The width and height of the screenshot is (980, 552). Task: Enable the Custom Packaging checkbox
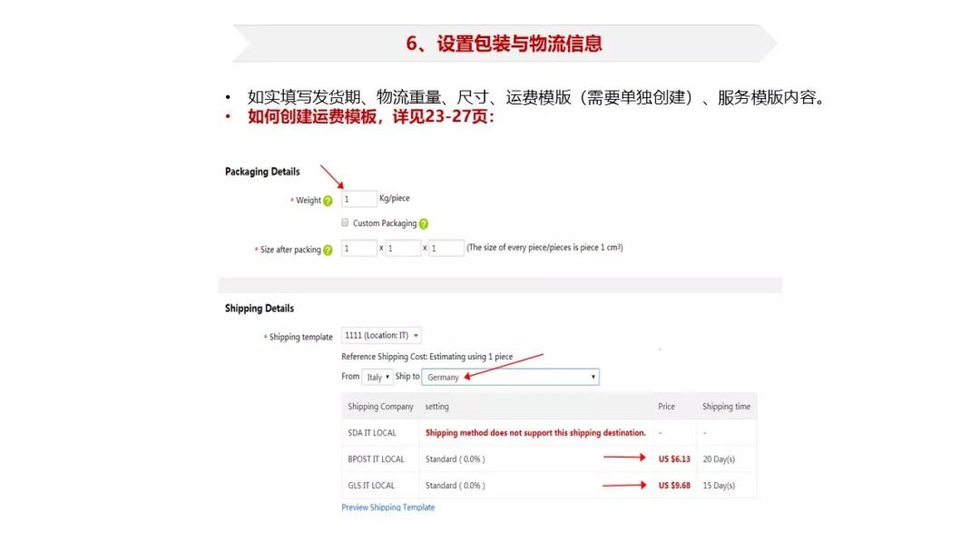click(344, 222)
